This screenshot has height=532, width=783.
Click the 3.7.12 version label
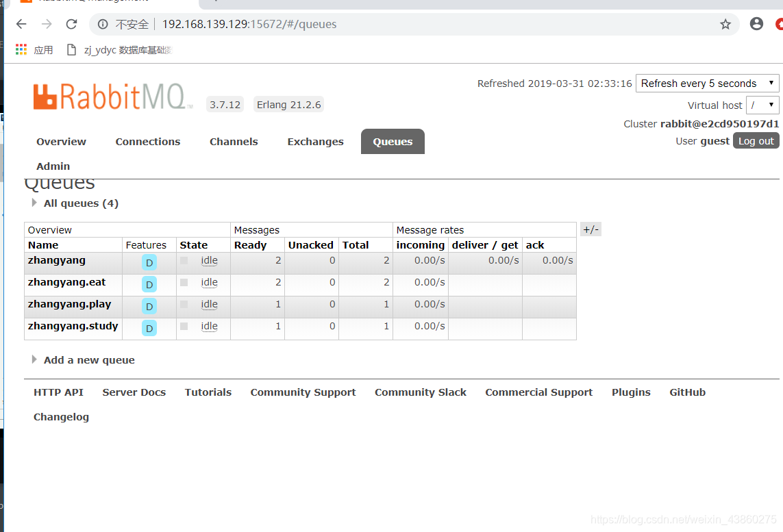(x=225, y=105)
